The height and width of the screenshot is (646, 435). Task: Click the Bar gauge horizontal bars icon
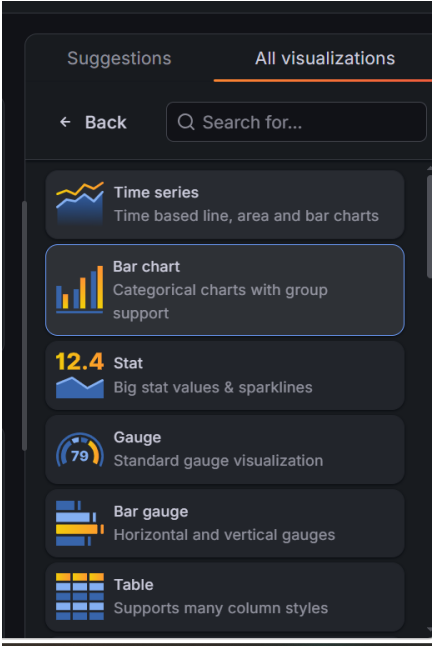80,523
